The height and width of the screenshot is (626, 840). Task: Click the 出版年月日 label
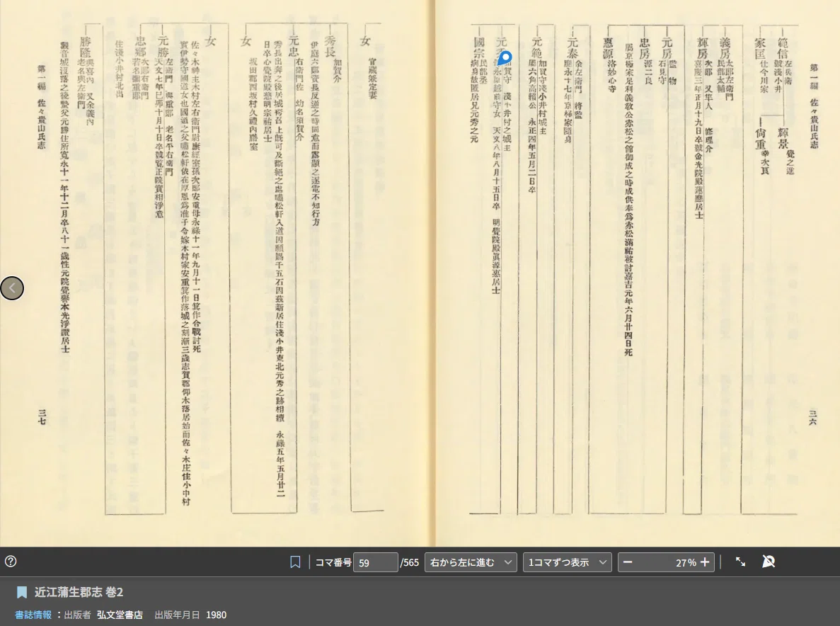click(178, 615)
